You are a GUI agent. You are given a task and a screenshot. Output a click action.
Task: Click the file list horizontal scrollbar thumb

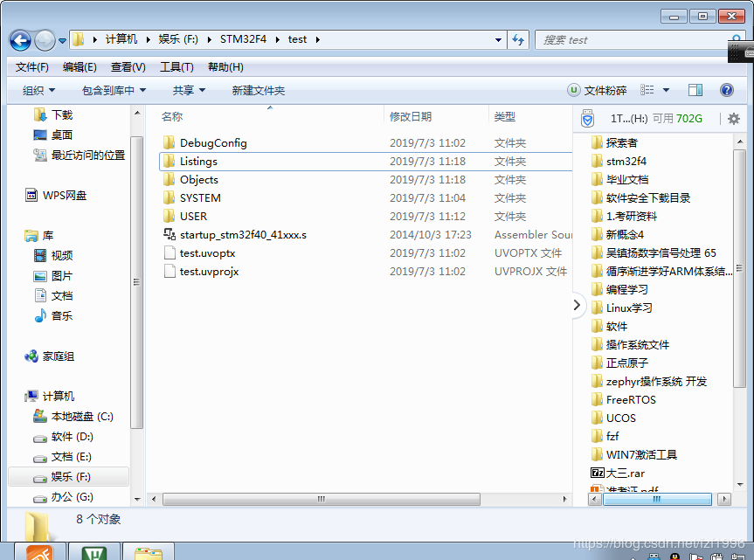click(322, 499)
